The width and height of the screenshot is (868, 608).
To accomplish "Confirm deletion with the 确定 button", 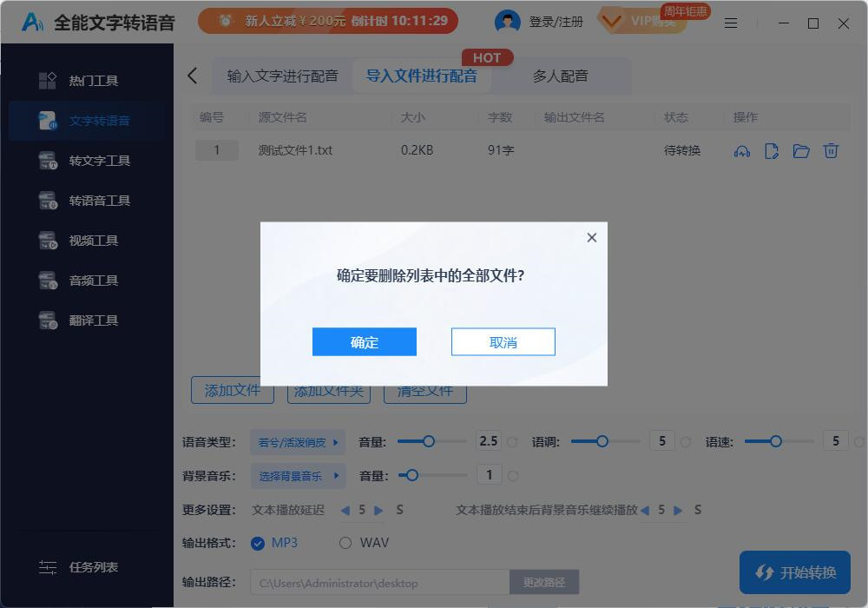I will [x=364, y=341].
